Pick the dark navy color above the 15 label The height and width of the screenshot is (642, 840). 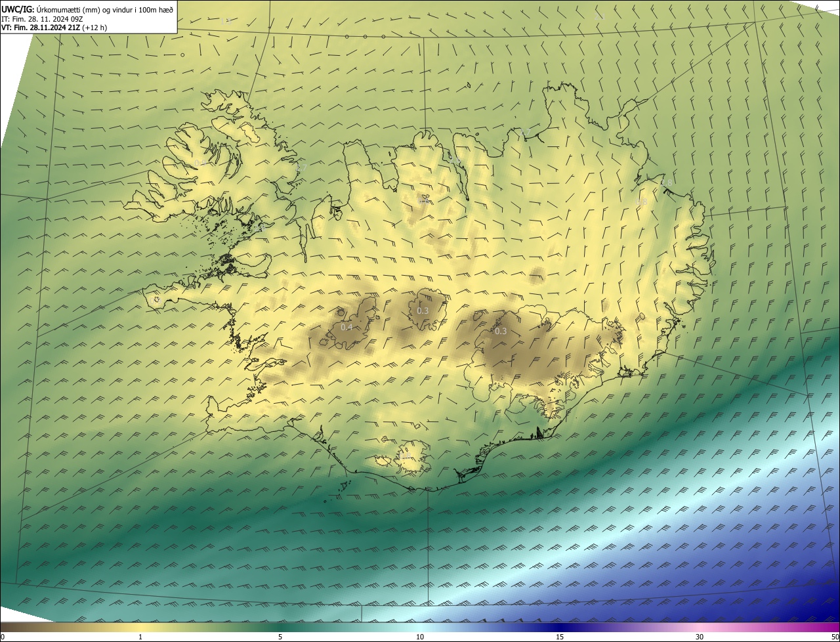tap(560, 627)
